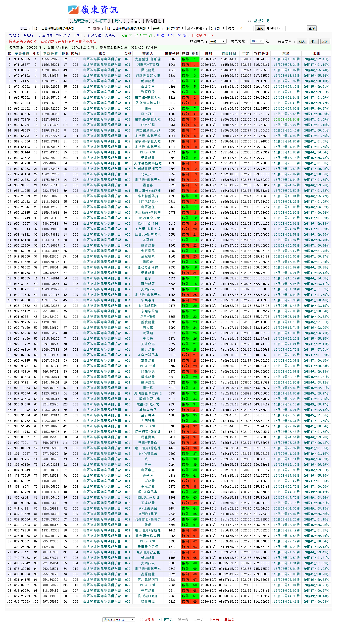Open 摄影直播 live stream link
Screen dimensions: 337x644
pos(153,21)
